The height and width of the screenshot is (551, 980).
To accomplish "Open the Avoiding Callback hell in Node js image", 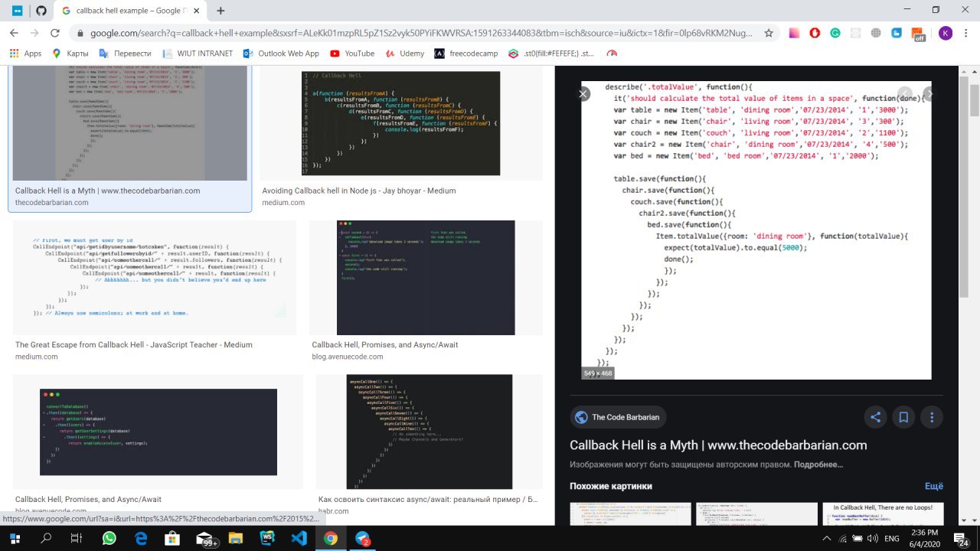I will coord(401,122).
